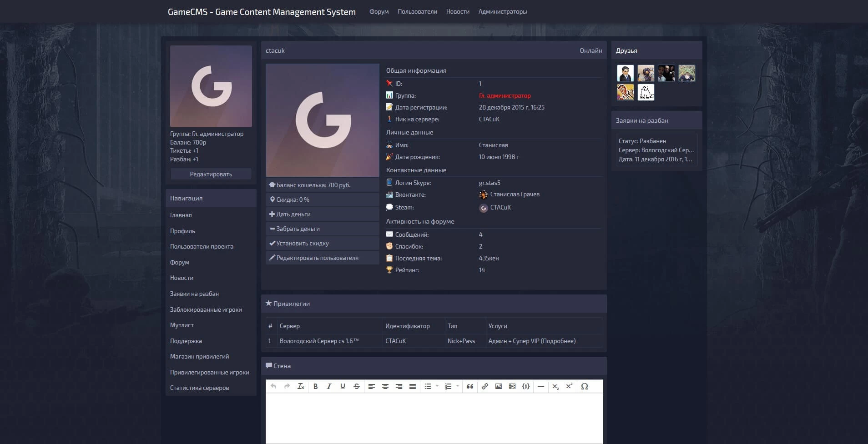Click the insert image icon
The height and width of the screenshot is (444, 868).
[499, 386]
